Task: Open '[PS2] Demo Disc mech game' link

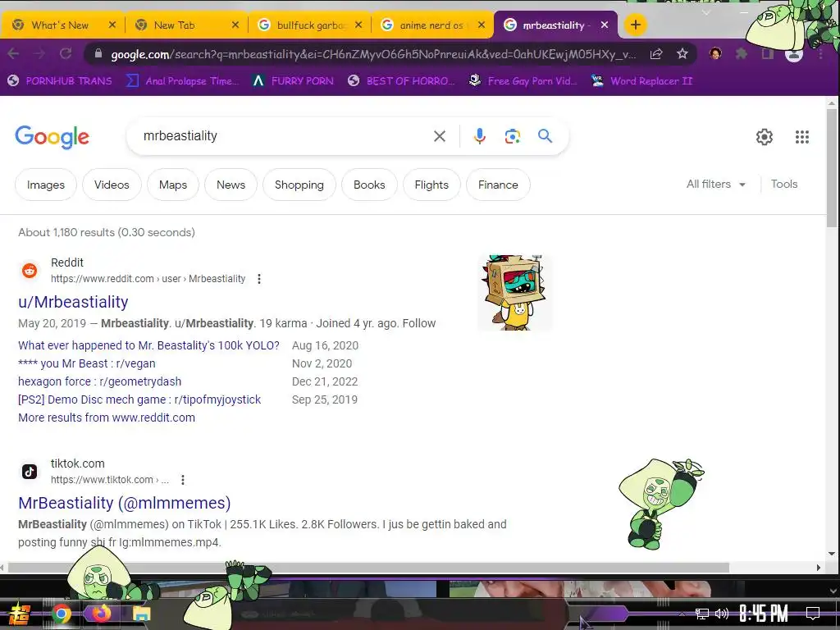Action: pos(139,399)
